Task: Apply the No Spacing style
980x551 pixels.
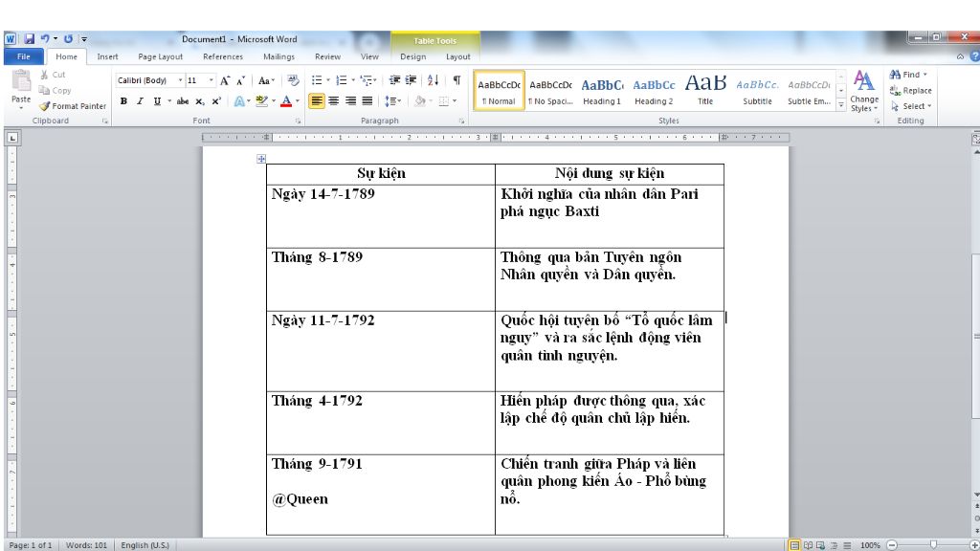Action: [550, 91]
